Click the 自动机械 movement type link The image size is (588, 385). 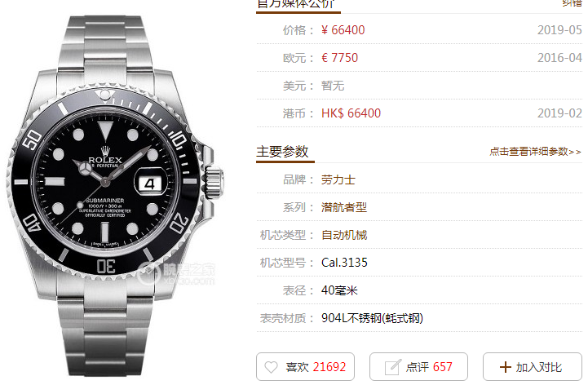point(344,235)
